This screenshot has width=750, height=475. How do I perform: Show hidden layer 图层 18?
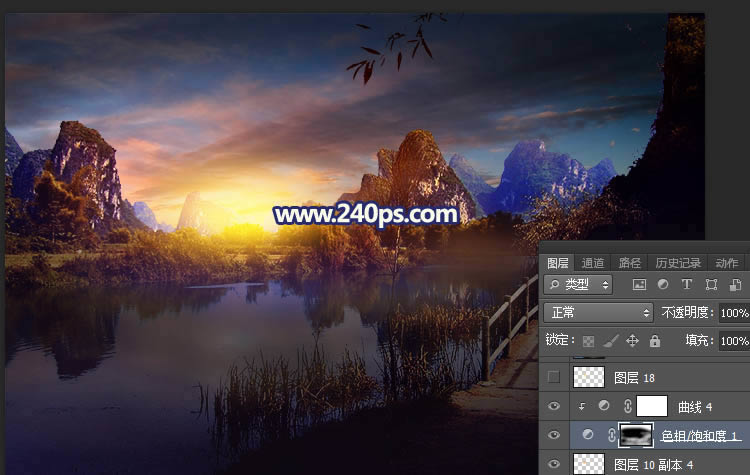pos(553,377)
